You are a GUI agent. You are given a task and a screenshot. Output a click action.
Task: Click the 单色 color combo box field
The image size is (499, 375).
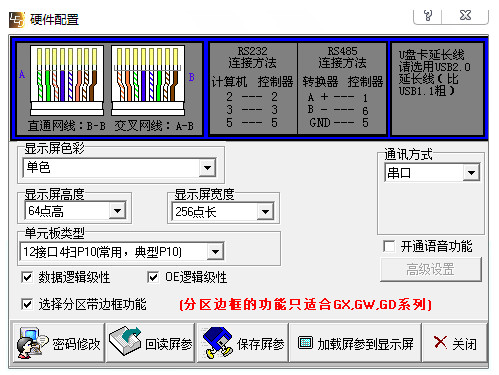119,167
